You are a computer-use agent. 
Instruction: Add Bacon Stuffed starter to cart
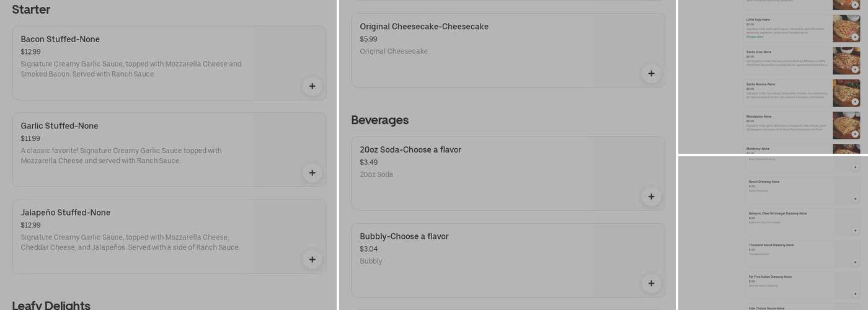312,86
